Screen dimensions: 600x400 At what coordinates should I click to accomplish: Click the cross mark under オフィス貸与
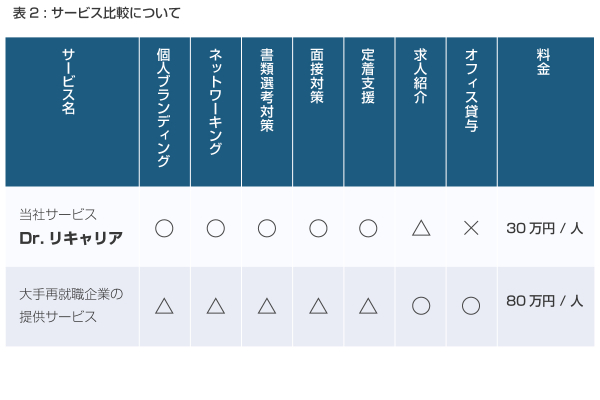point(471,228)
